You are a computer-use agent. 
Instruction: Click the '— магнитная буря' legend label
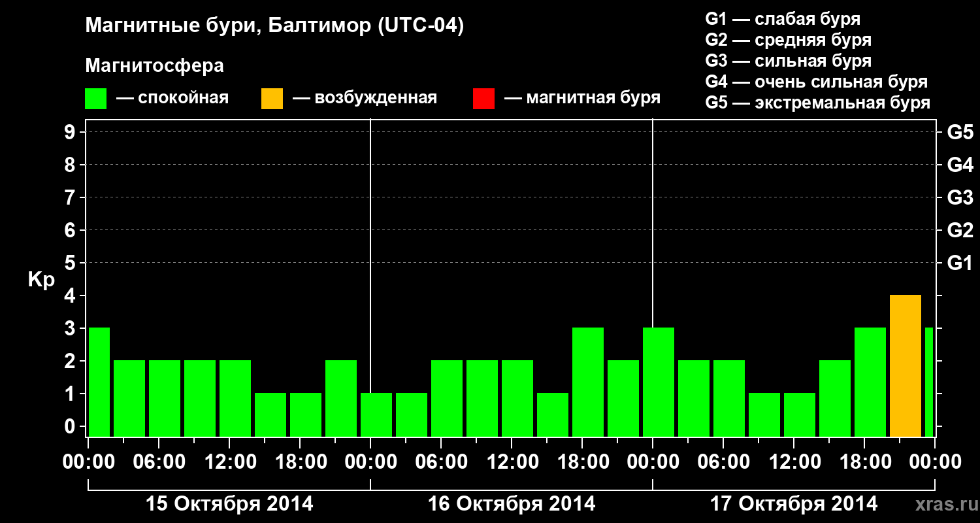pyautogui.click(x=582, y=99)
